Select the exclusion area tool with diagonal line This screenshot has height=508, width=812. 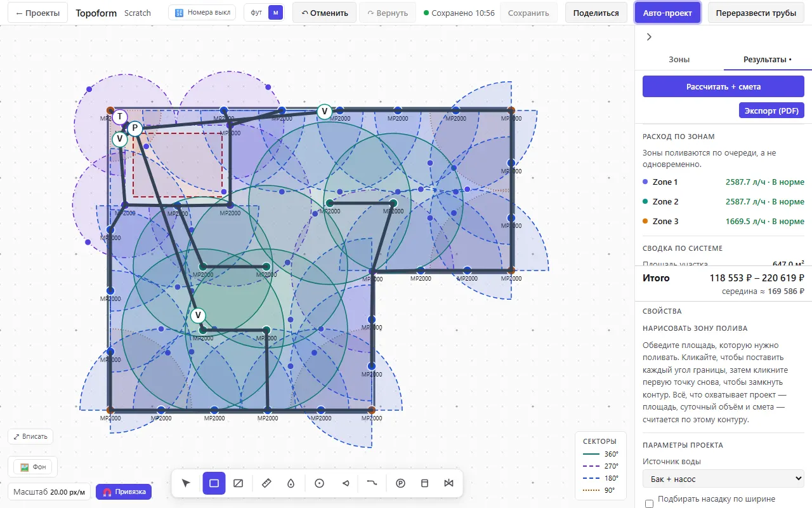pyautogui.click(x=239, y=483)
